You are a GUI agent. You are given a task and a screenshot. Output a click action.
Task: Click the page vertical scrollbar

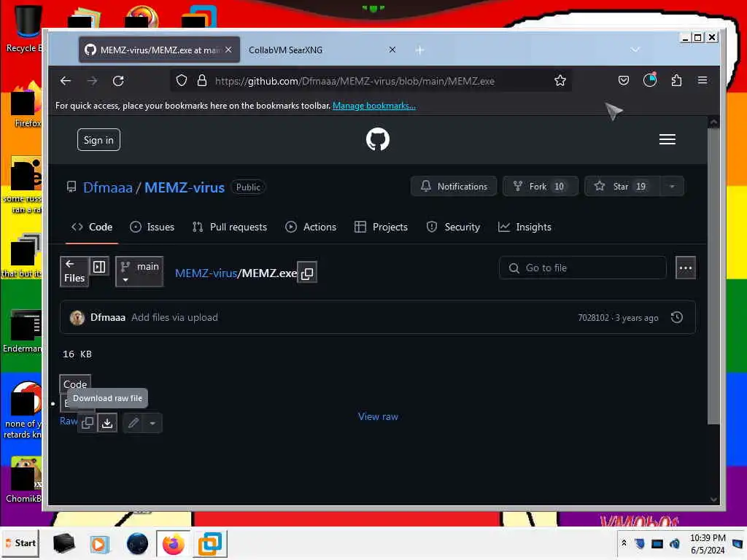(x=713, y=276)
